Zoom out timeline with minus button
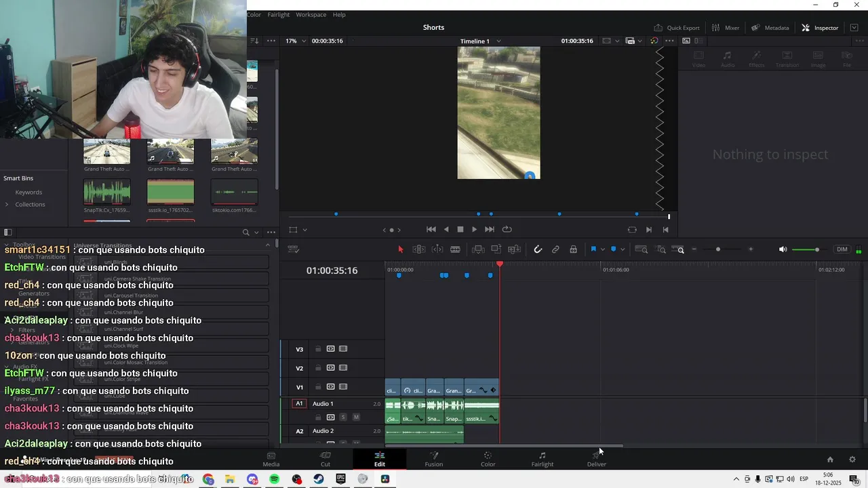The width and height of the screenshot is (868, 488). coord(694,249)
